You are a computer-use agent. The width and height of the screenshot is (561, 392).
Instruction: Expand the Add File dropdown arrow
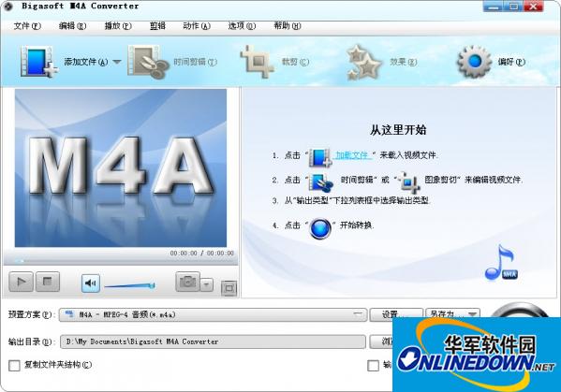(117, 62)
